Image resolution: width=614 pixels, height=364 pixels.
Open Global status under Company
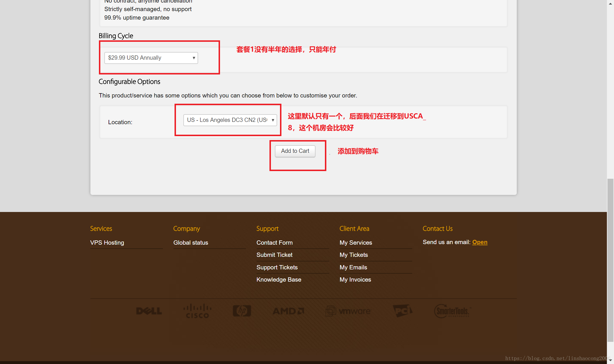click(191, 243)
